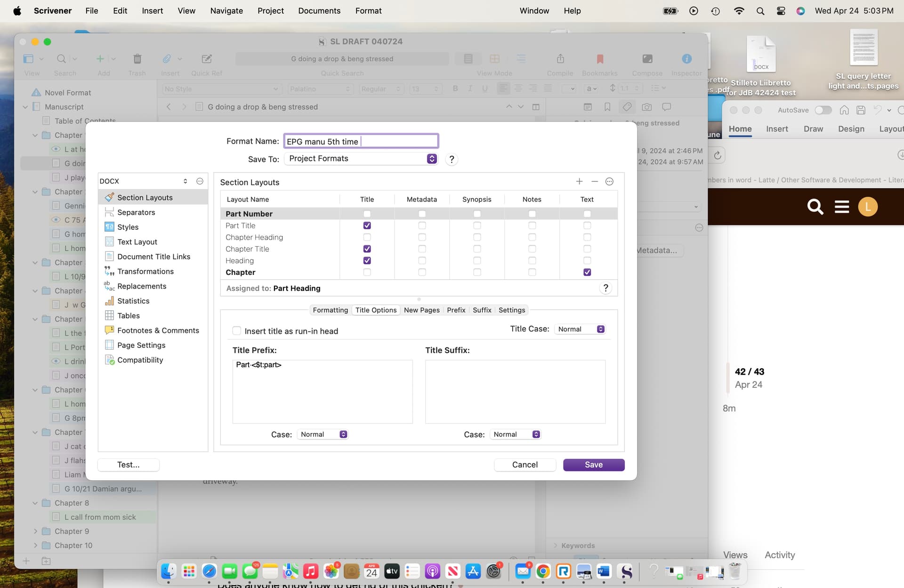The image size is (904, 588).
Task: Switch to Settings tab
Action: [511, 310]
